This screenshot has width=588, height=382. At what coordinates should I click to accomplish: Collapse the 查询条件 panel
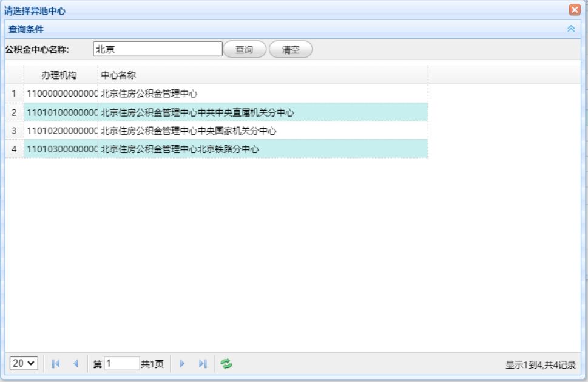(571, 29)
